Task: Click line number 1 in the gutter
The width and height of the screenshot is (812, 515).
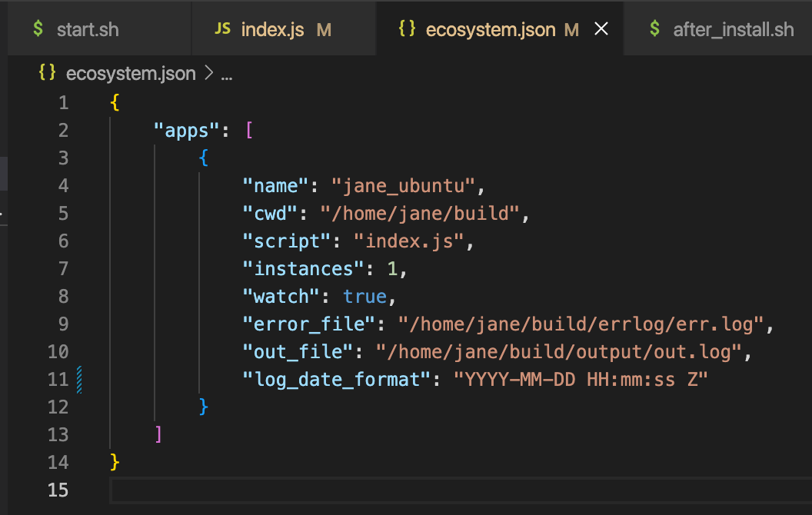Action: pos(63,102)
